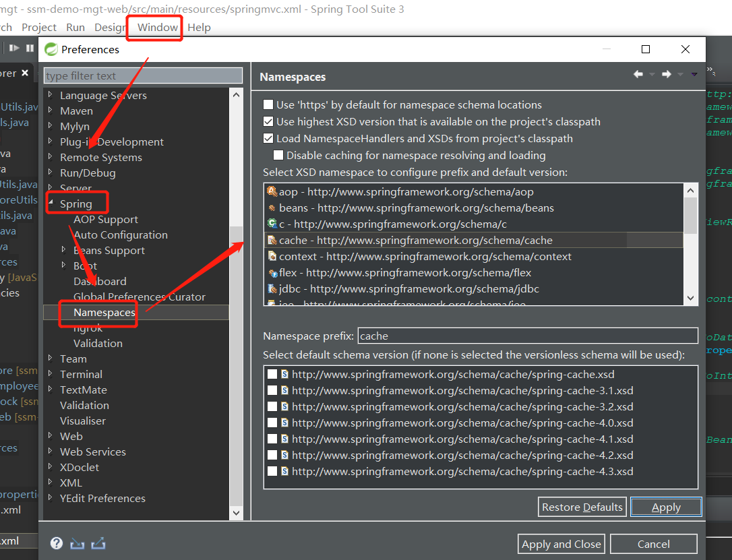Expand the Beans Support node
Image resolution: width=732 pixels, height=560 pixels.
pyautogui.click(x=64, y=249)
